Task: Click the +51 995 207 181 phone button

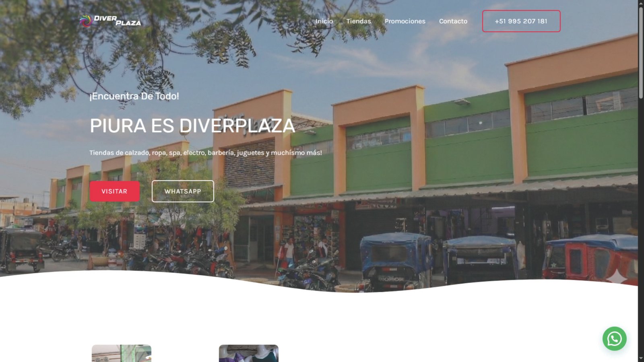Action: (x=521, y=21)
